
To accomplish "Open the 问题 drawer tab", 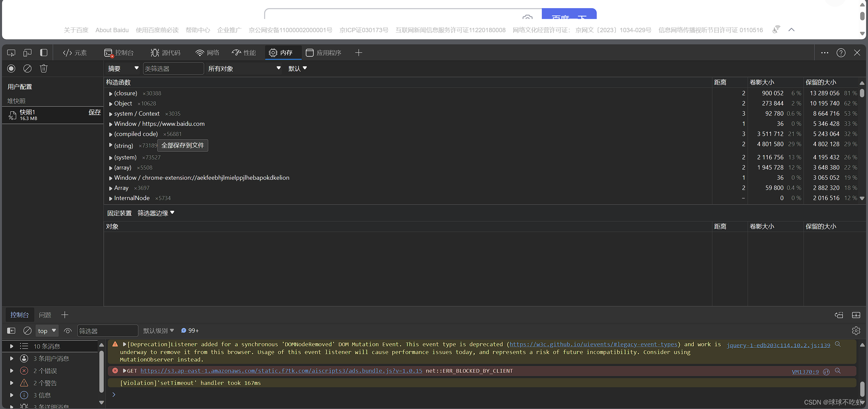I will pyautogui.click(x=45, y=315).
